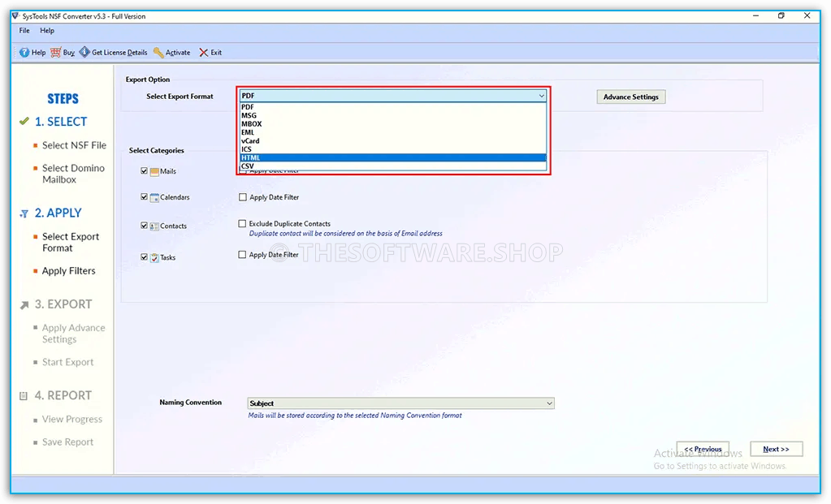Click the Mails category label
The width and height of the screenshot is (831, 504).
point(168,171)
